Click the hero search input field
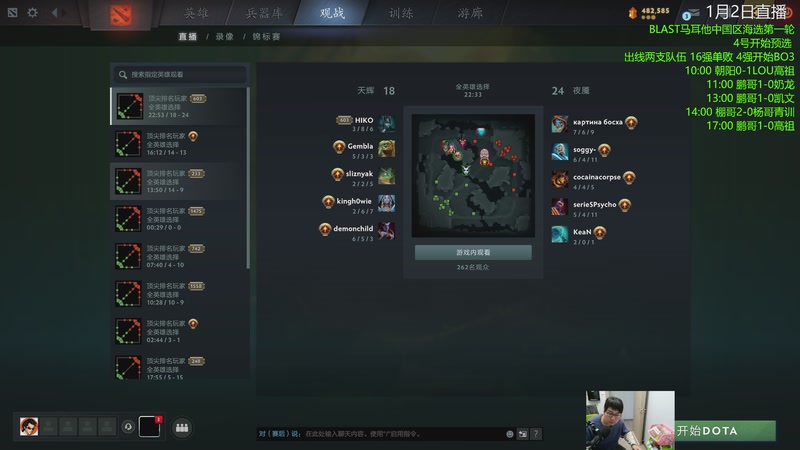Viewport: 800px width, 450px height. tap(180, 74)
